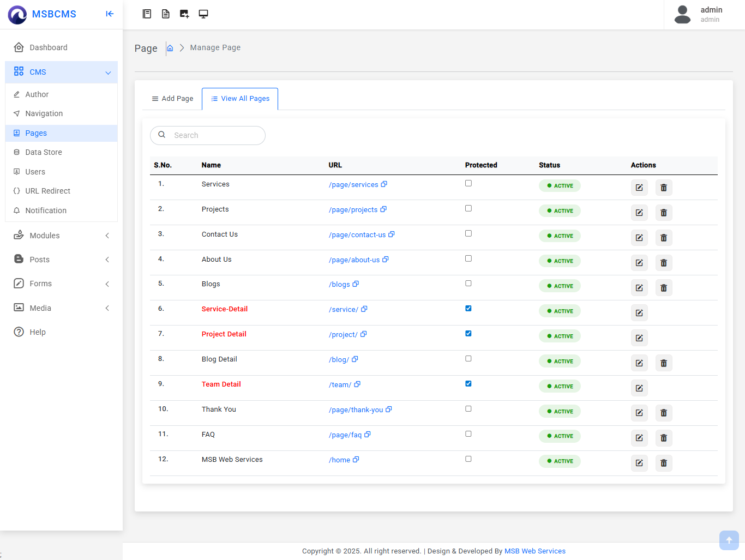The image size is (745, 560).
Task: Uncheck Protected for Service-Detail page
Action: point(468,309)
